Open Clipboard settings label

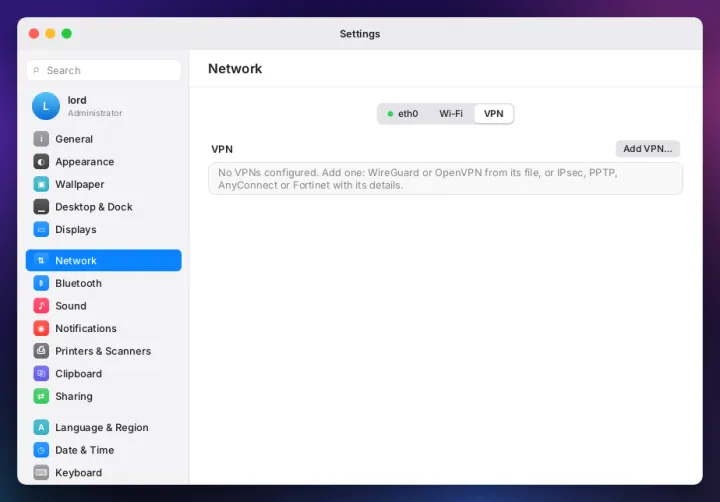[79, 374]
